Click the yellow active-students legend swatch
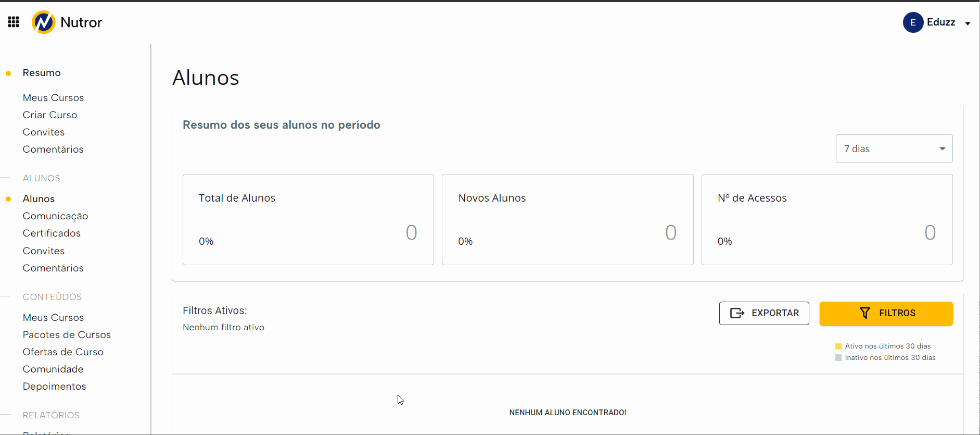The width and height of the screenshot is (980, 435). pos(838,346)
